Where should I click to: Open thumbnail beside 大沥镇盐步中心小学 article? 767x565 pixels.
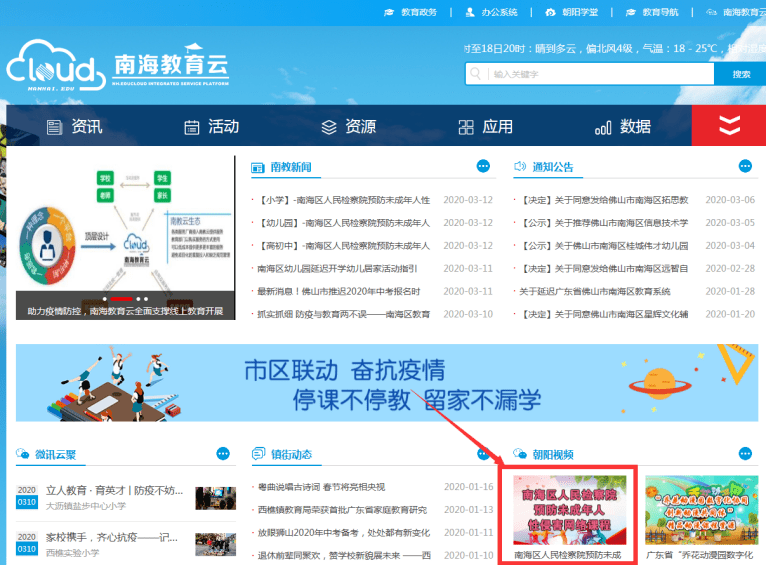point(215,498)
